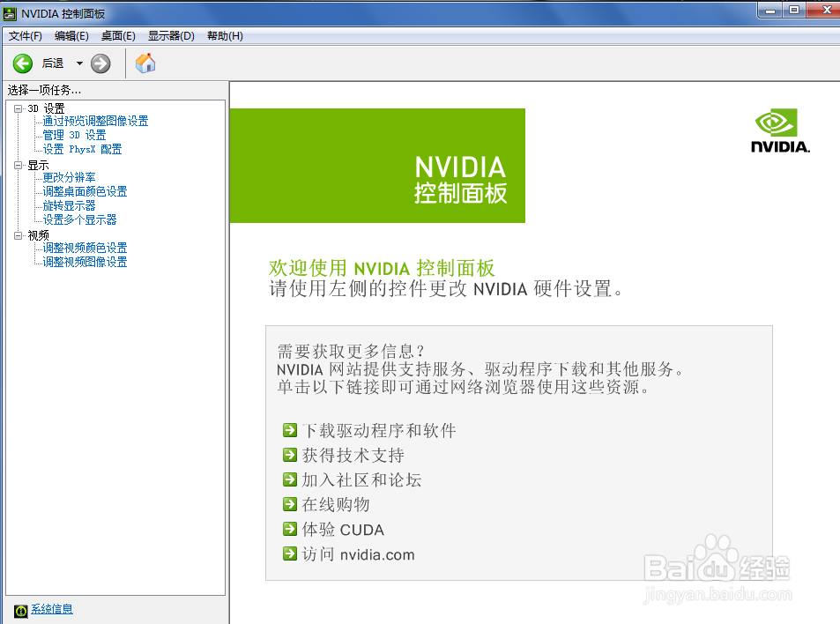Select 调整视频颜色设置 in the tree
The width and height of the screenshot is (840, 624).
tap(85, 248)
